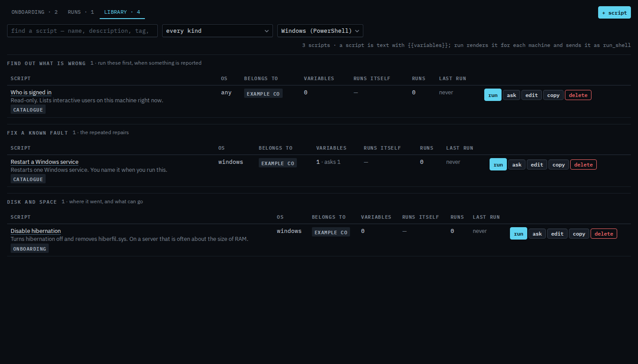
Task: Click ask for 'Restart a Windows service'
Action: point(517,164)
